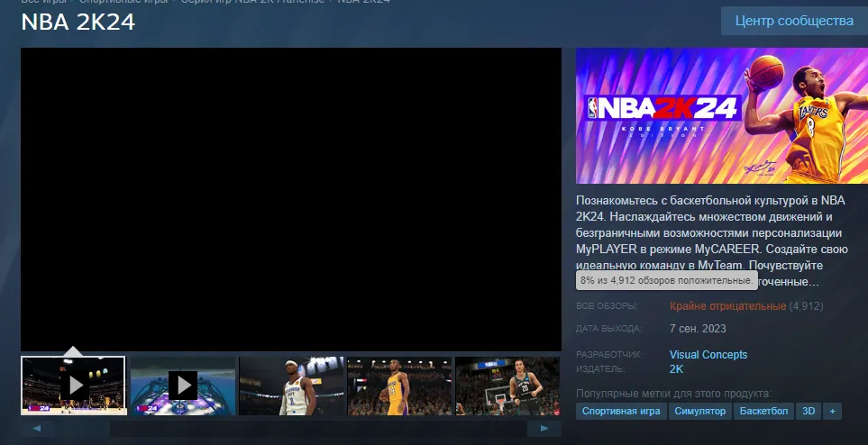Select the Баскетбол tag

[x=763, y=412]
